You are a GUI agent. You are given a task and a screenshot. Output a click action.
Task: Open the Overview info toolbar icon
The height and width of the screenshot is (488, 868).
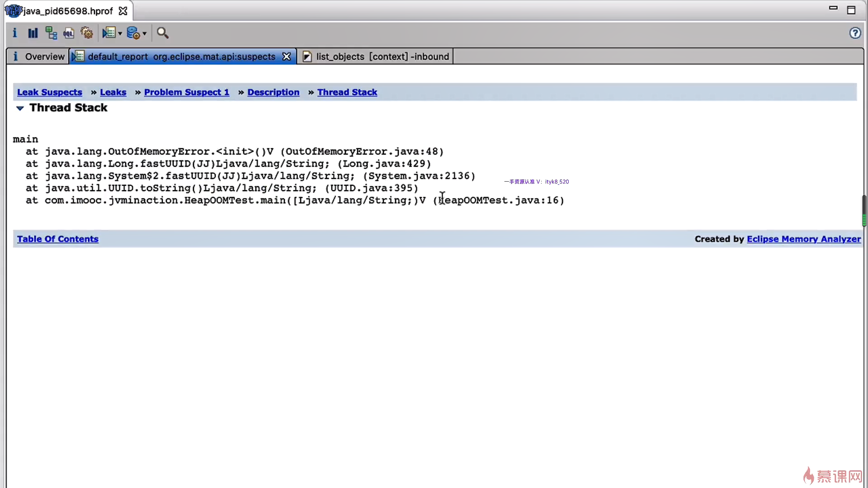point(14,33)
